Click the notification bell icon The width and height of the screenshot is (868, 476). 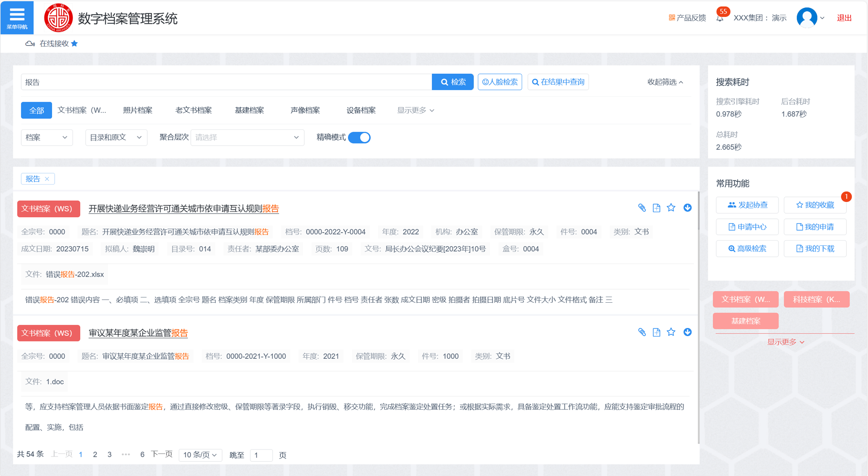click(720, 18)
